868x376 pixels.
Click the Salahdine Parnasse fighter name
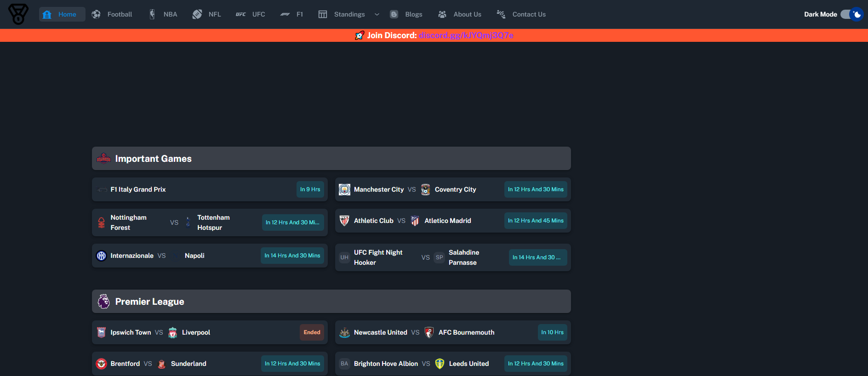(x=464, y=257)
